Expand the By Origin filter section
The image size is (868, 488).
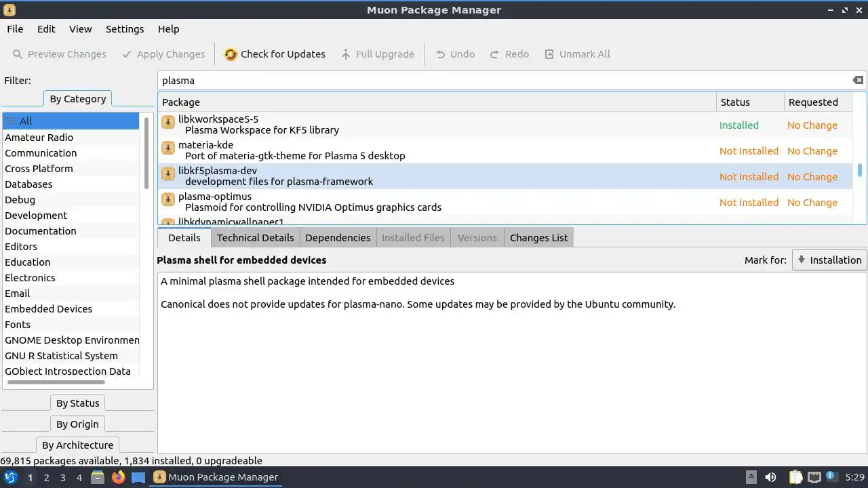point(77,424)
